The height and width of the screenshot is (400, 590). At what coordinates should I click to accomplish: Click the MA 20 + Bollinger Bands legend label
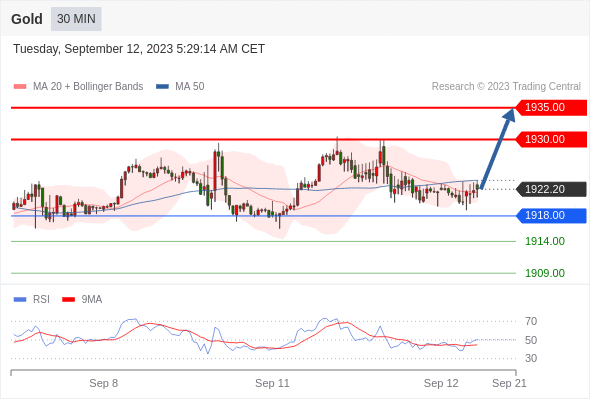click(88, 87)
